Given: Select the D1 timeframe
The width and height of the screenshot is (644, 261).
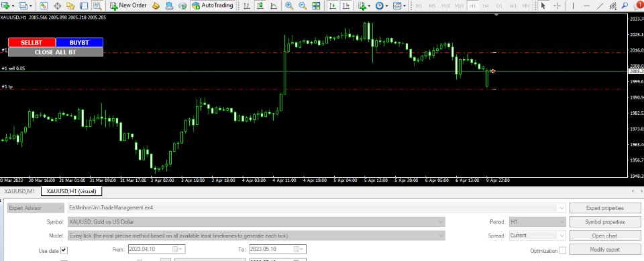Looking at the screenshot, I should pyautogui.click(x=499, y=6).
